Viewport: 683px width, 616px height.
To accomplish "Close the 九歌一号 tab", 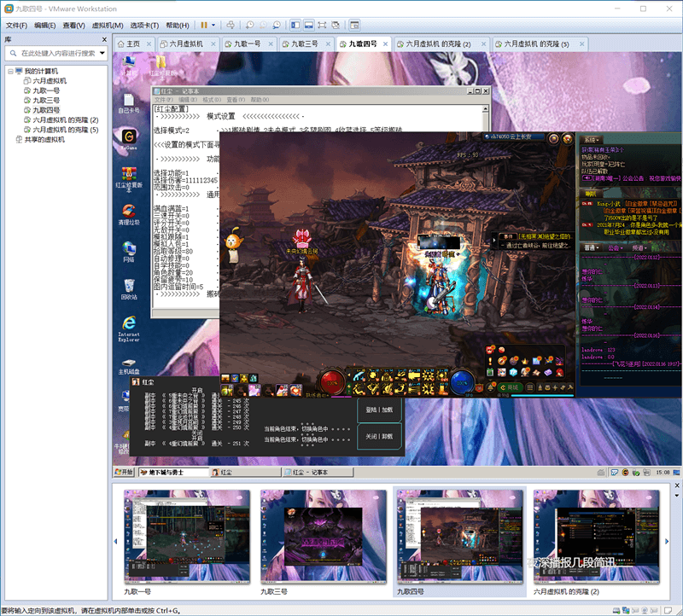I will tap(271, 44).
